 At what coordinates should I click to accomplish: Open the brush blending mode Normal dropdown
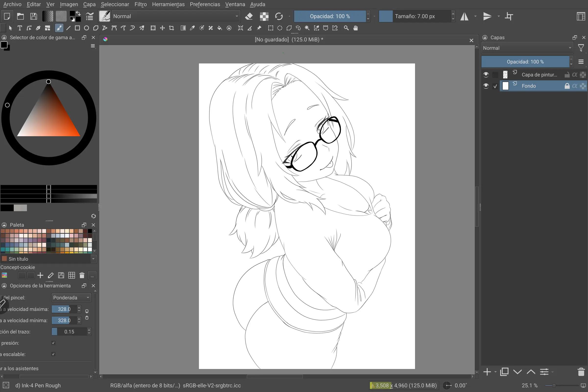click(176, 16)
